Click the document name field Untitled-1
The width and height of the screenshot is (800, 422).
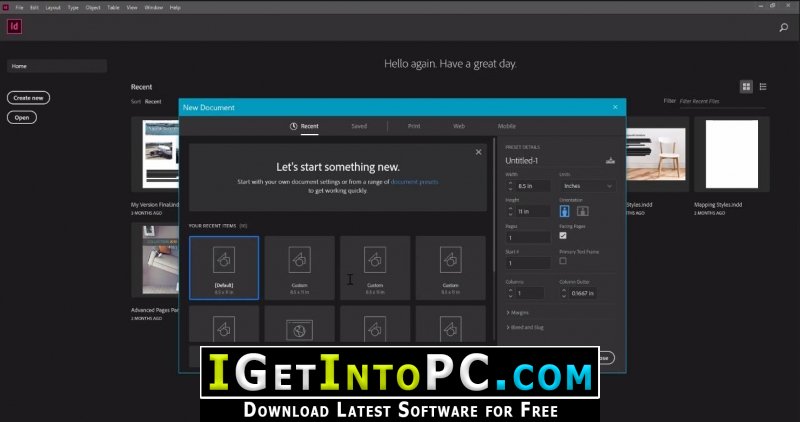click(x=554, y=160)
